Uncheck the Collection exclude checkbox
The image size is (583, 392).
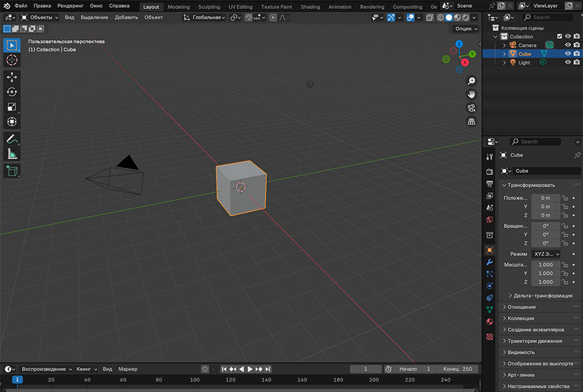(x=560, y=36)
